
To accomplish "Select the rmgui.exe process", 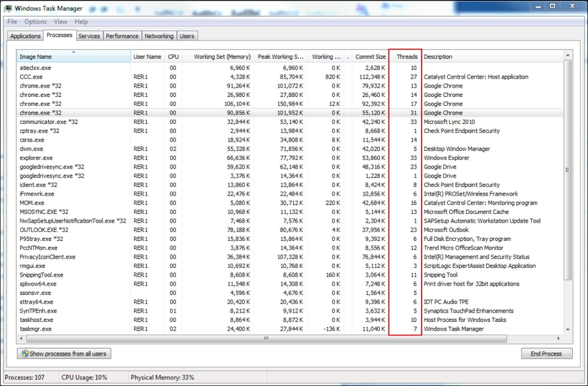I will [290, 266].
